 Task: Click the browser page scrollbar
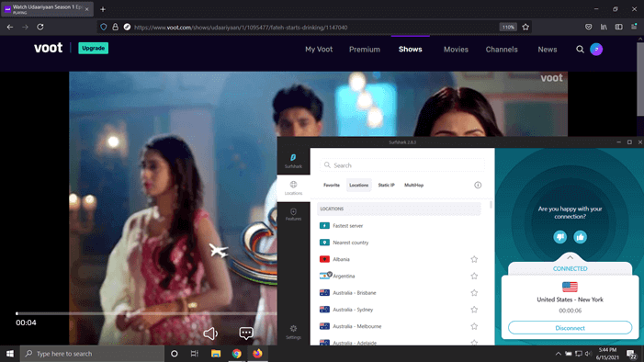click(640, 78)
